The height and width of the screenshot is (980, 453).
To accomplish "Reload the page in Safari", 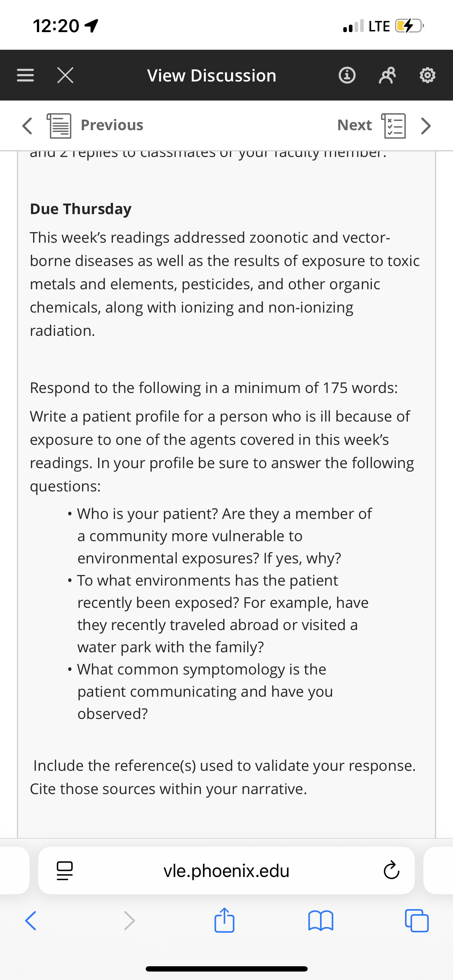I will click(x=391, y=870).
